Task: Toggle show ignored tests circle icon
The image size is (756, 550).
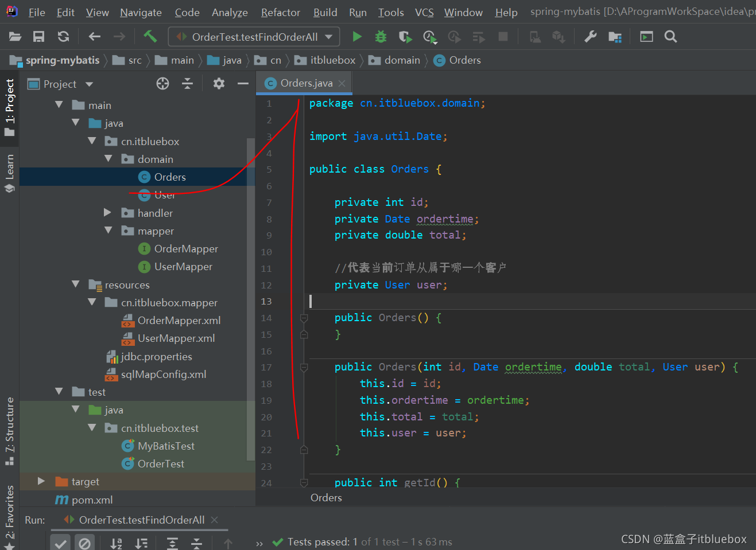Action: [x=84, y=543]
